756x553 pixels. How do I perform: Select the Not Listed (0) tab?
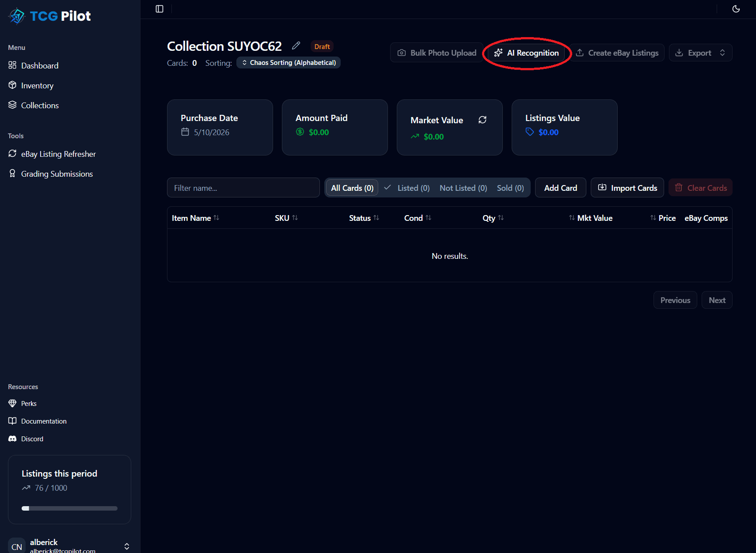[x=463, y=188]
